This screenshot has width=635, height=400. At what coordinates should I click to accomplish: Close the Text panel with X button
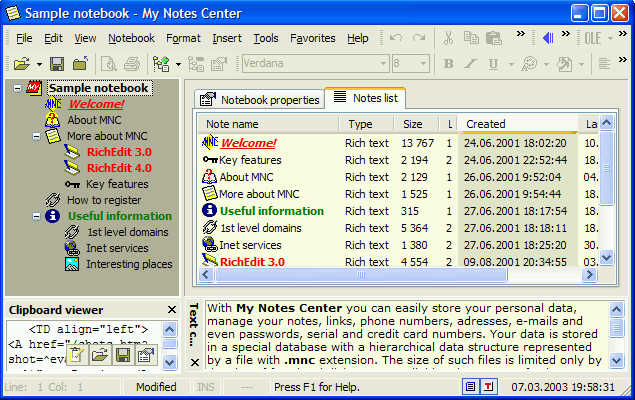point(194,362)
